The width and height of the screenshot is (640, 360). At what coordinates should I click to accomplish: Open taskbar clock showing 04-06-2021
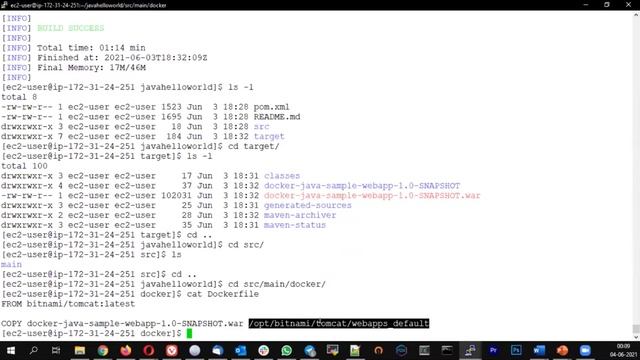[x=623, y=350]
